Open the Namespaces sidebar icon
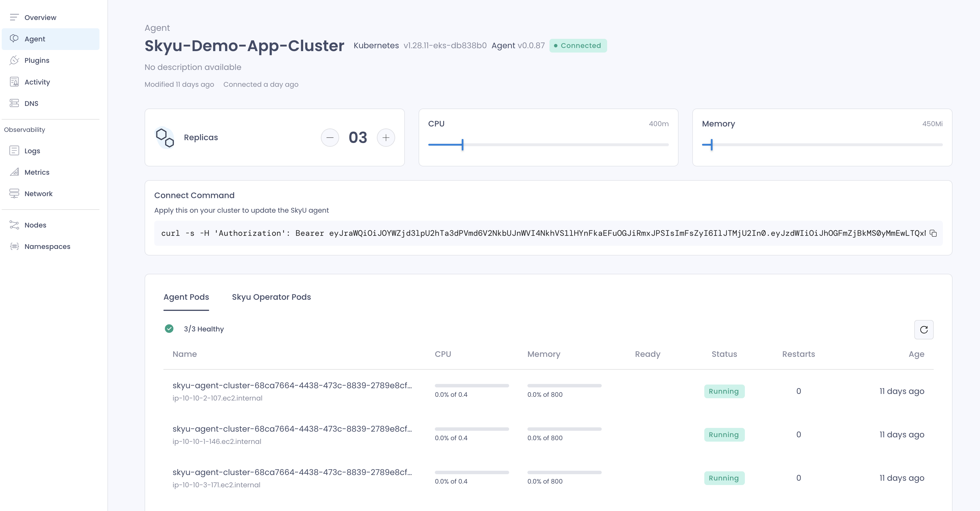The image size is (980, 511). click(15, 246)
